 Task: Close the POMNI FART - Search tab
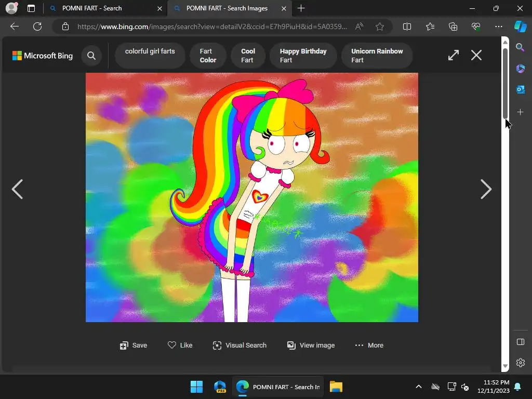pyautogui.click(x=159, y=8)
